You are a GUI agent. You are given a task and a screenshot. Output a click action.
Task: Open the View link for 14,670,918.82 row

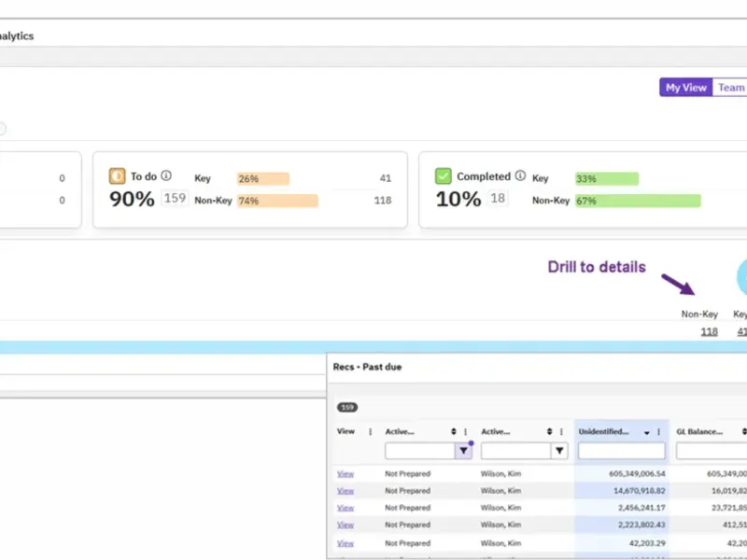point(345,491)
